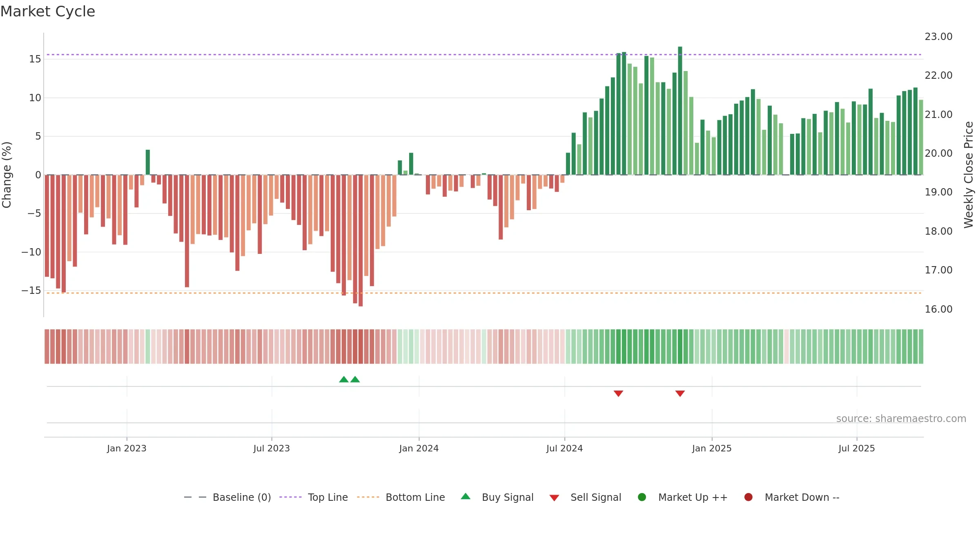
Task: Select the second sell signal marker near Jan 2025
Action: [x=680, y=393]
